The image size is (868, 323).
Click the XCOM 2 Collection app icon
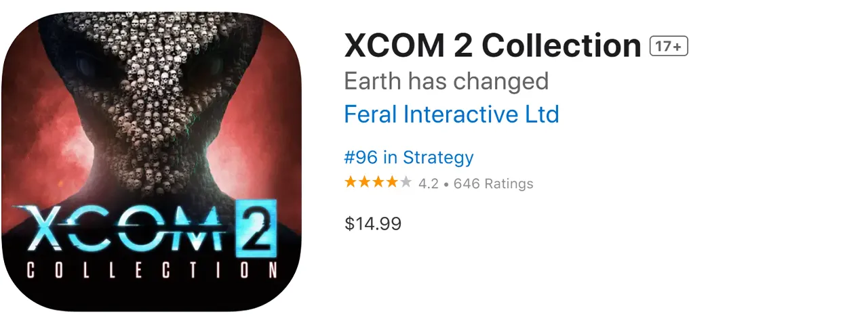152,161
